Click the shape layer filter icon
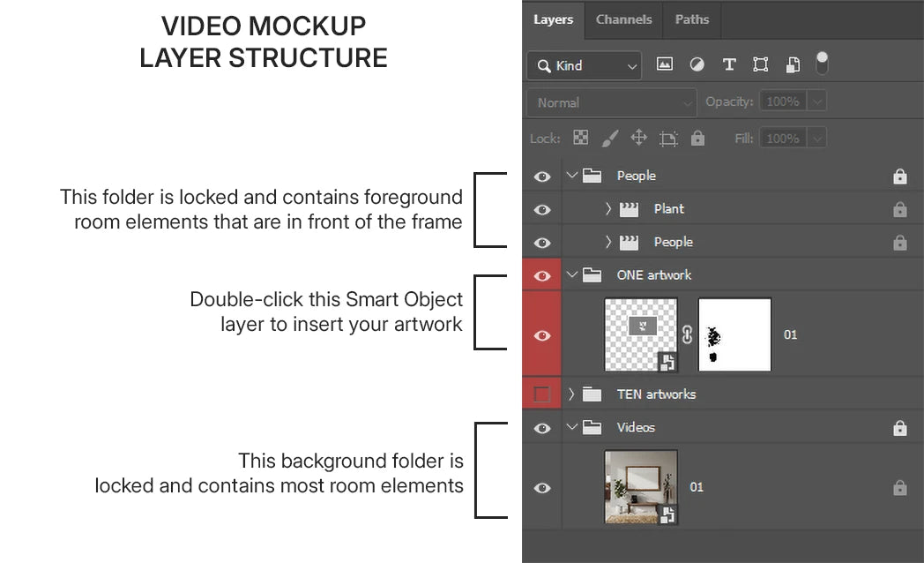 tap(760, 64)
